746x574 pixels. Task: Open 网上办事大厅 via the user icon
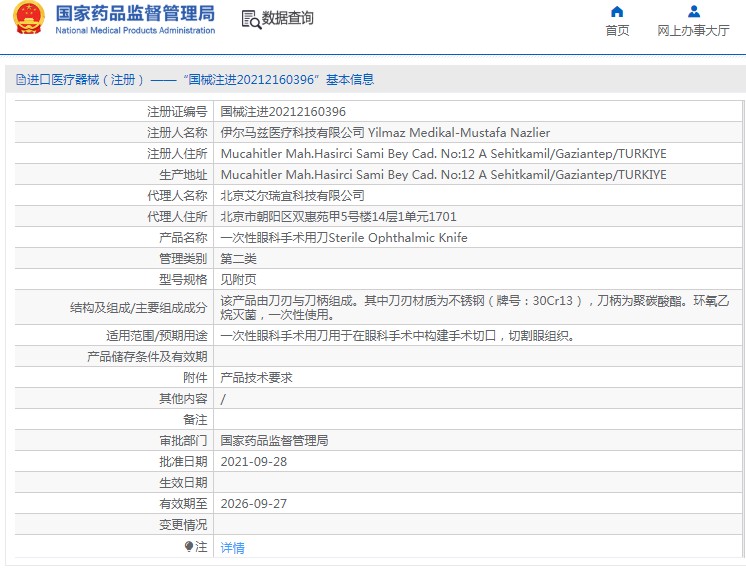pos(694,11)
